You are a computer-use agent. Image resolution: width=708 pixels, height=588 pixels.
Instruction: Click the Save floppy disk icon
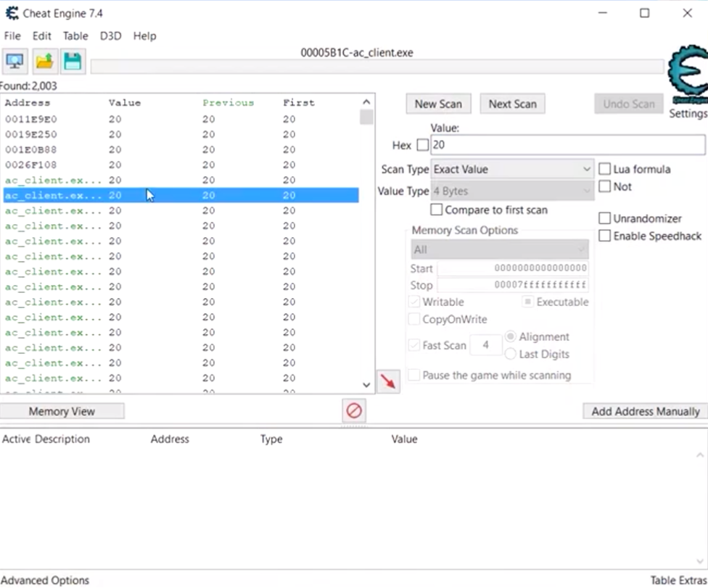tap(73, 62)
